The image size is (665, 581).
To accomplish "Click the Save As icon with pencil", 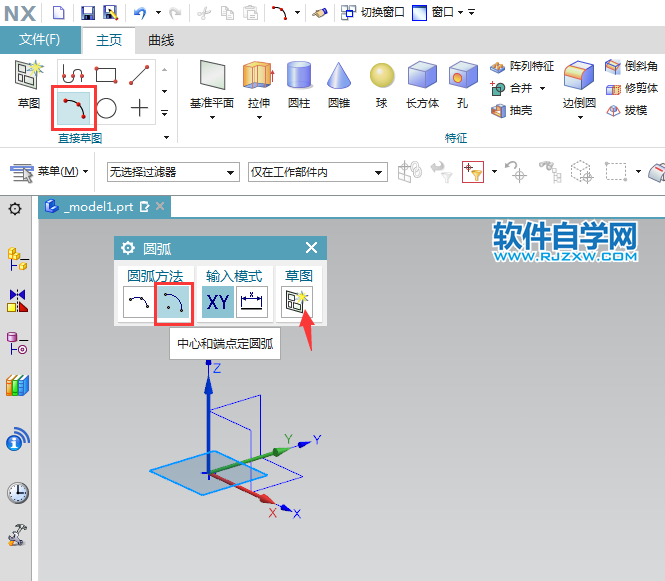I will (x=111, y=13).
